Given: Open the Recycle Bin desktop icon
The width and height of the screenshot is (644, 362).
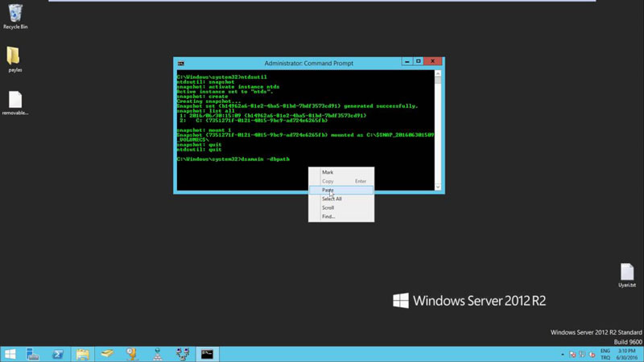Looking at the screenshot, I should (15, 17).
